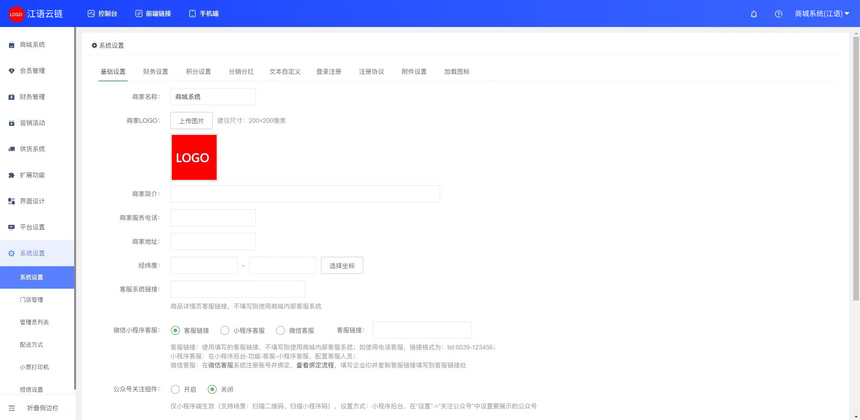Click the 界面设计 icon in sidebar
The height and width of the screenshot is (420, 860).
tap(12, 201)
